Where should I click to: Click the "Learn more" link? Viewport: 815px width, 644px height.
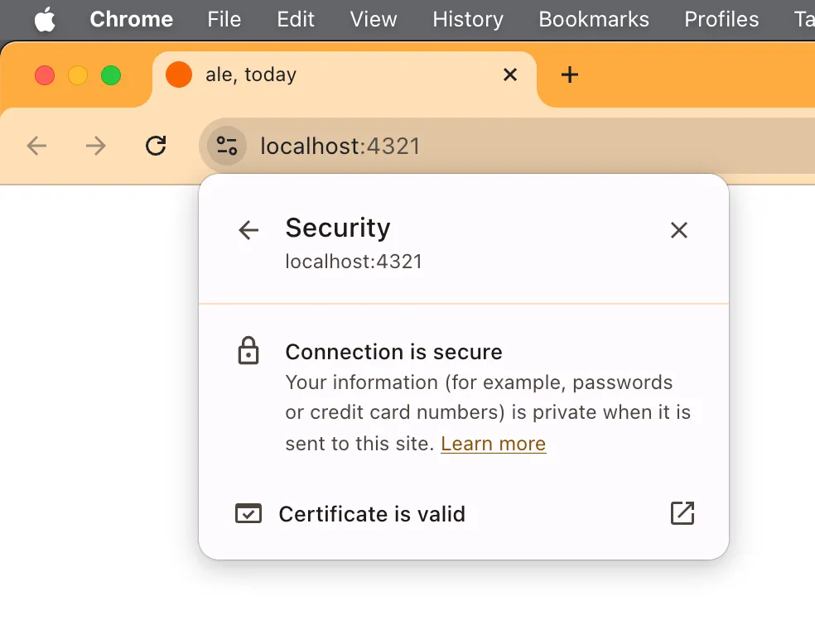coord(493,444)
